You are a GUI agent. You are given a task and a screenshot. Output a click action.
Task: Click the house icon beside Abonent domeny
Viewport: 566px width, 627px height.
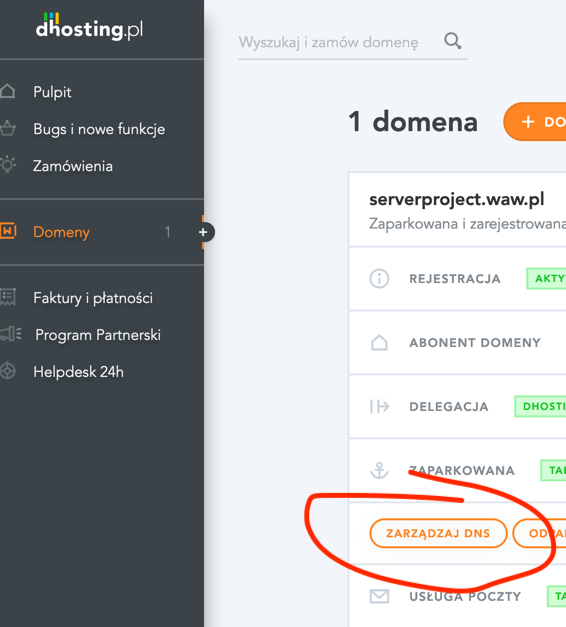click(x=379, y=342)
